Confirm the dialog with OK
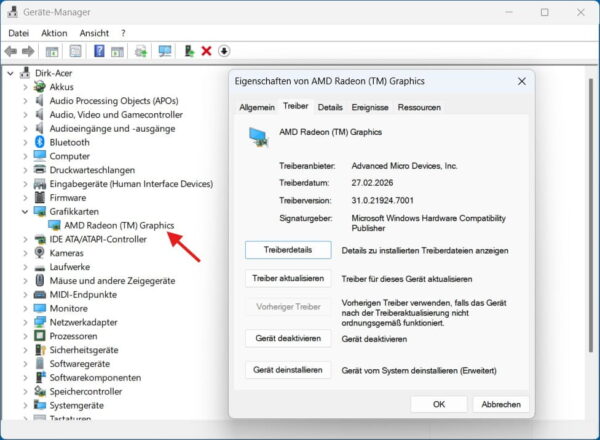600x440 pixels. [x=439, y=404]
